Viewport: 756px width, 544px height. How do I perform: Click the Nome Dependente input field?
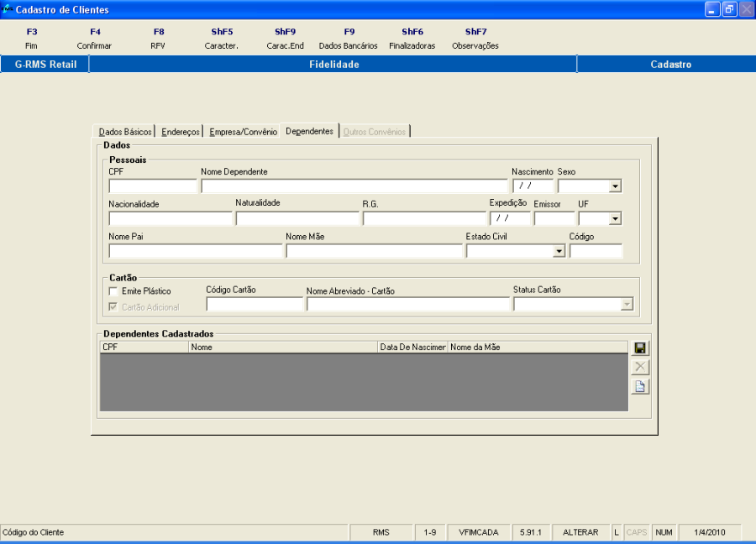click(354, 186)
